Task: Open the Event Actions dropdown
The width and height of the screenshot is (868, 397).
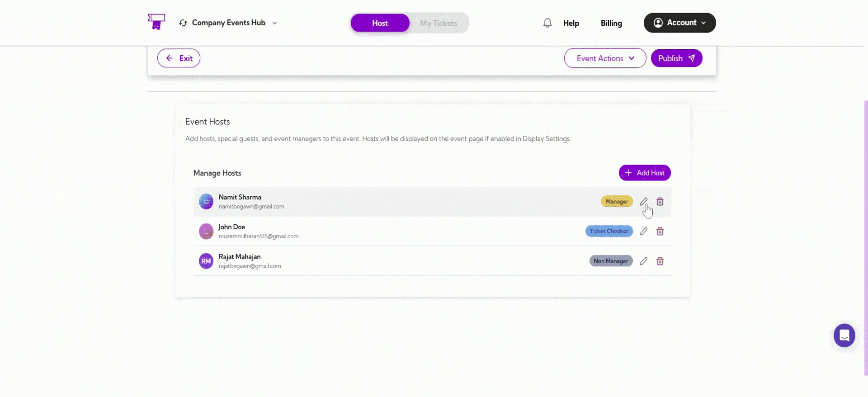Action: click(605, 58)
